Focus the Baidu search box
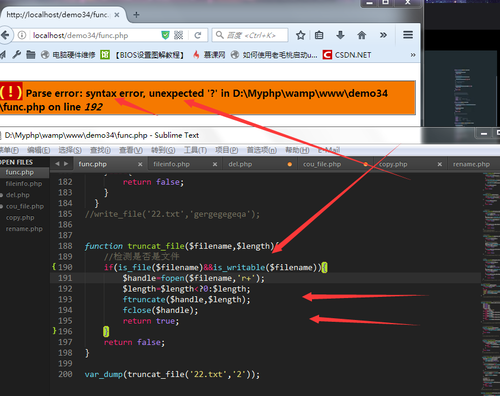This screenshot has height=396, width=500. tap(251, 35)
